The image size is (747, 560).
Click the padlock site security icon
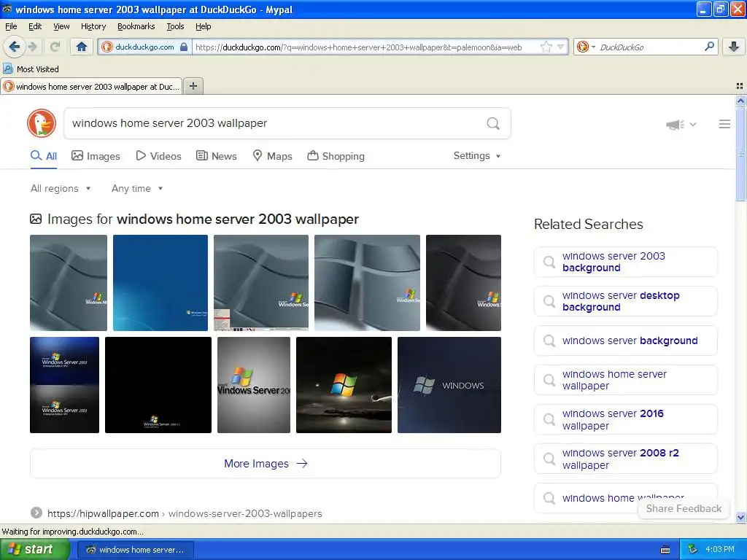184,47
